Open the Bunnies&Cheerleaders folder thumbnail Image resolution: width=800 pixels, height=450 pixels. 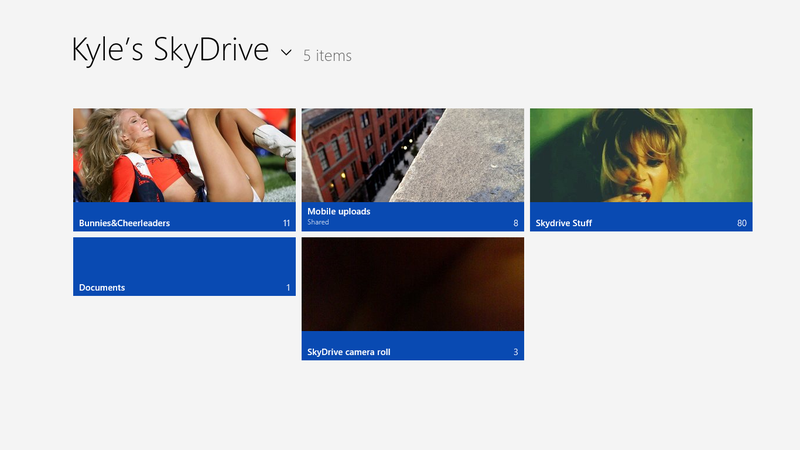(x=184, y=155)
